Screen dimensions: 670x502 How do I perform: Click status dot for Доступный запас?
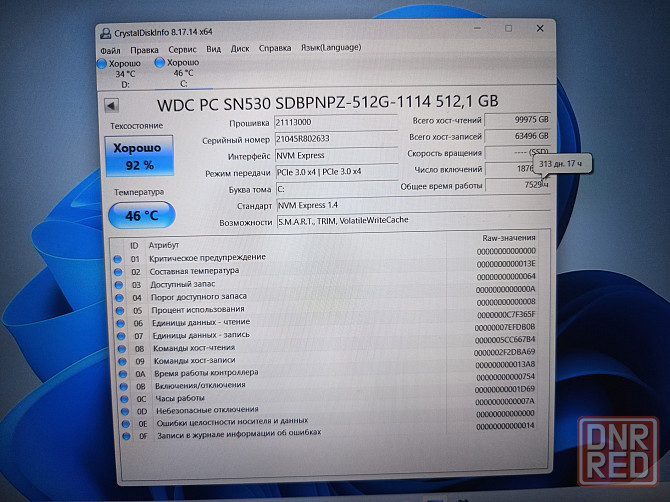(119, 285)
